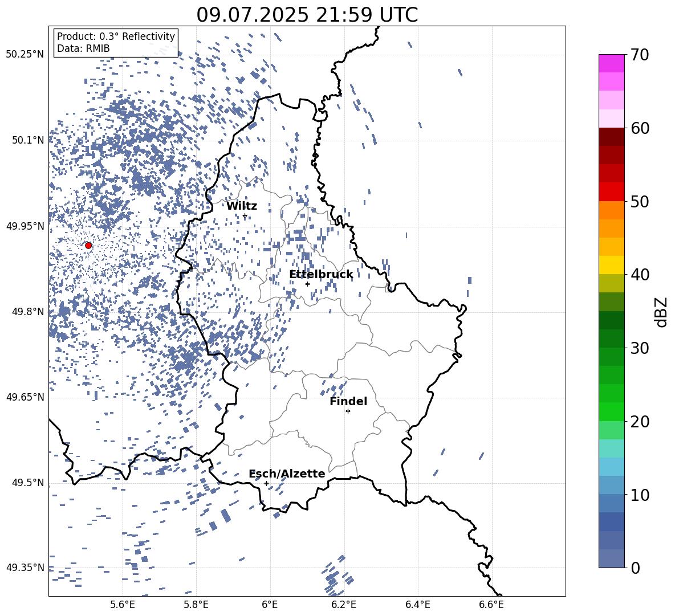Click the dark maroon swatch below 60 dBZ

611,137
